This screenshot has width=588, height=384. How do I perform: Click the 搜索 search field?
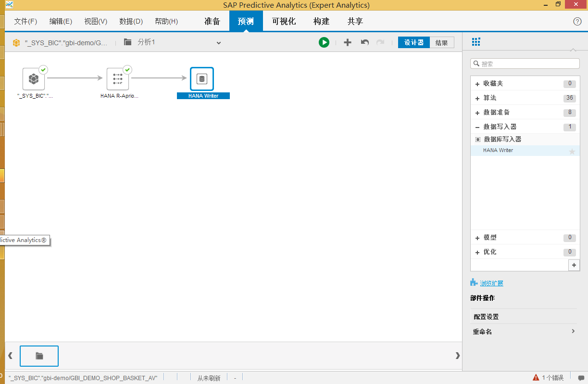525,64
